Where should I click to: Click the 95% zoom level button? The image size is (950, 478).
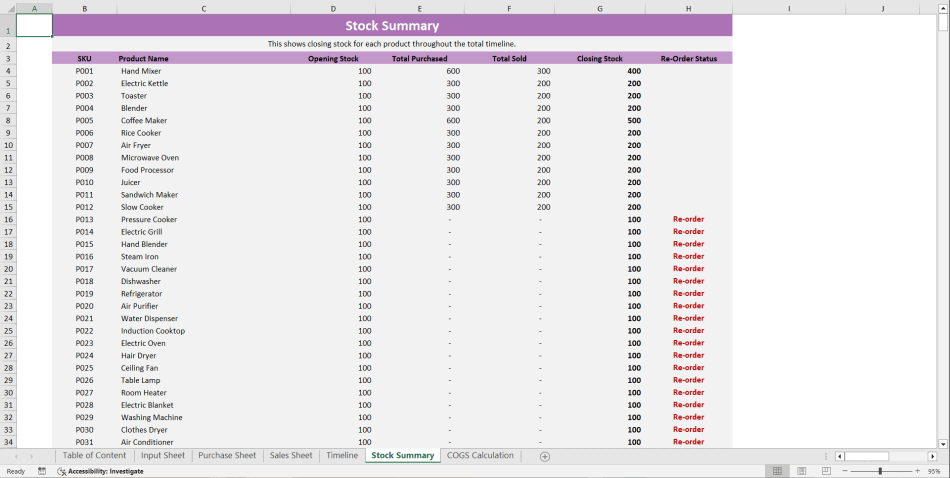click(x=934, y=471)
